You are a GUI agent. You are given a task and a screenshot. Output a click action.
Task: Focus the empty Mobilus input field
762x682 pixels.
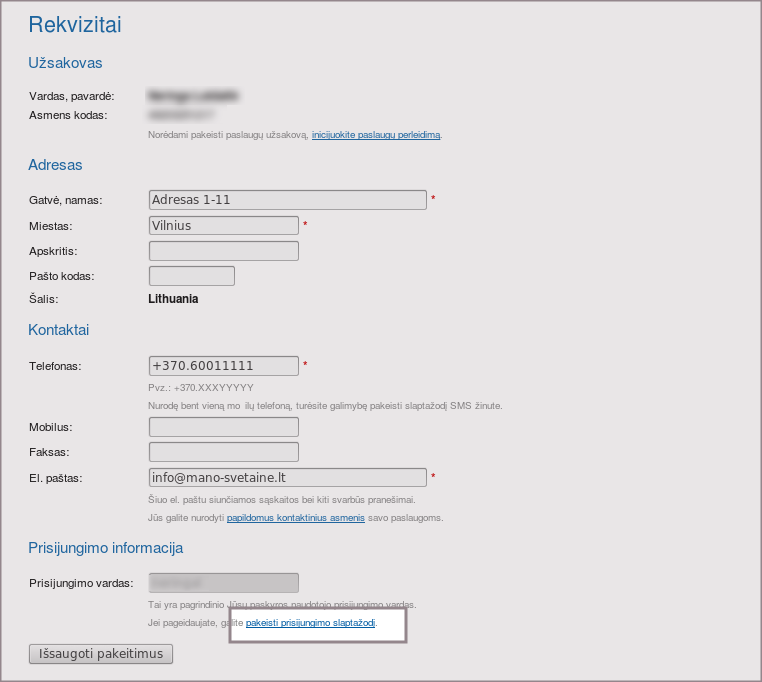click(x=223, y=428)
